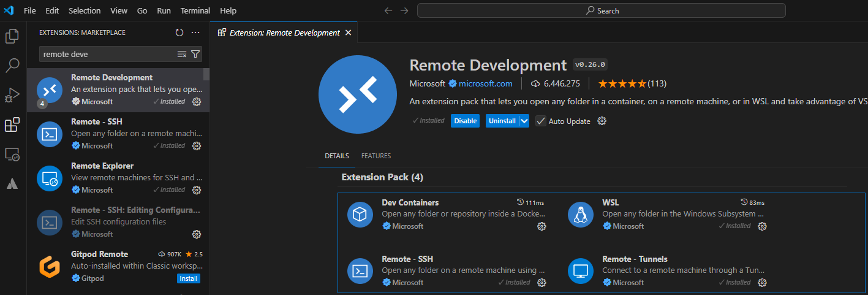Go forward with the right arrow
This screenshot has height=295, width=868.
coord(404,10)
